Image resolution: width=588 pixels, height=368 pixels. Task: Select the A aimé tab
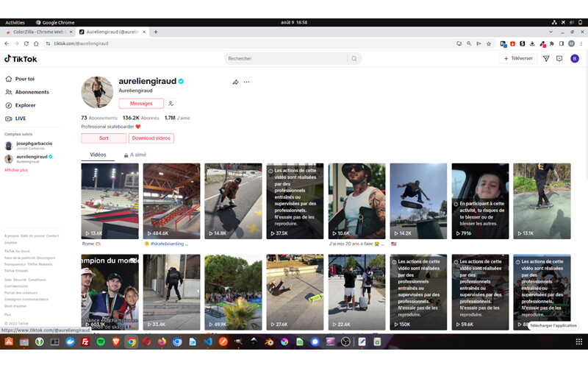click(135, 155)
